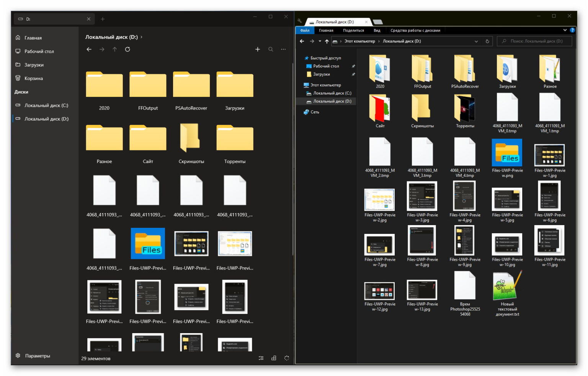
Task: Expand address bar history dropdown in Explorer
Action: tap(476, 41)
